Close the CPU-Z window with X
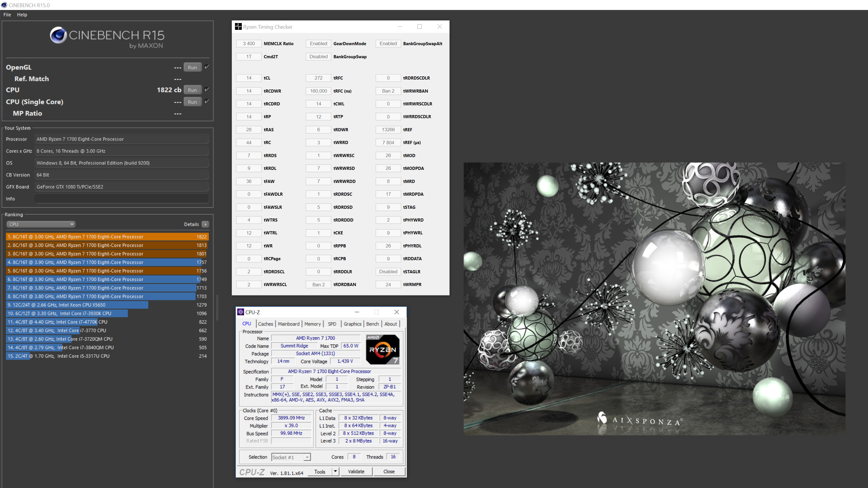 [397, 312]
